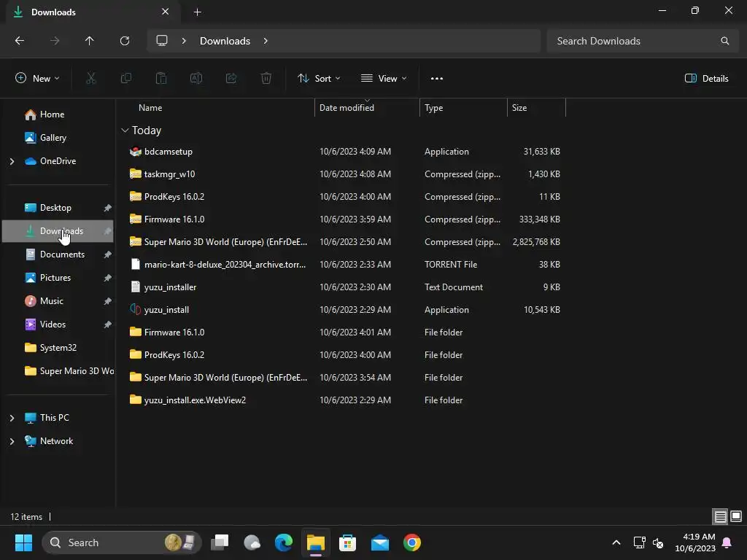Screen dimensions: 747x560
Task: Close the Downloads tab
Action: click(166, 12)
